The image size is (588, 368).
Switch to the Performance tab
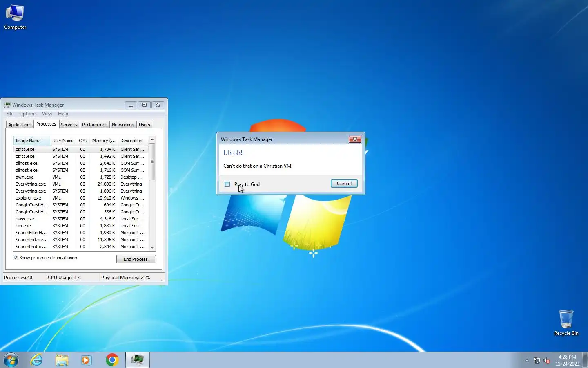[x=94, y=125]
